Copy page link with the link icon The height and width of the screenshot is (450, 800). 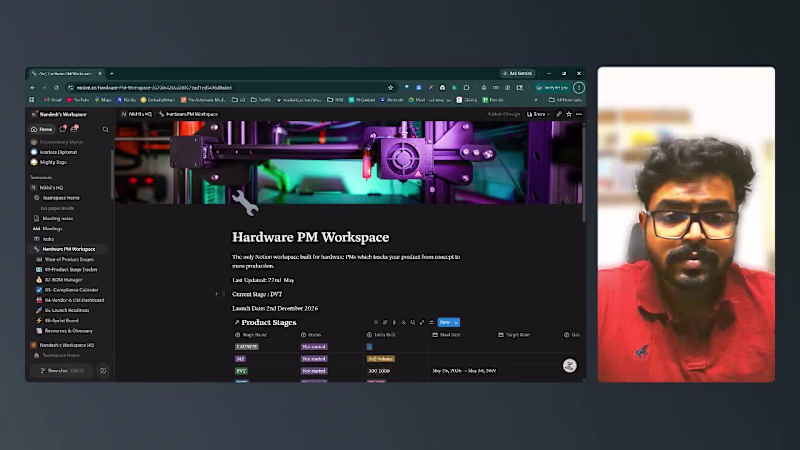559,114
